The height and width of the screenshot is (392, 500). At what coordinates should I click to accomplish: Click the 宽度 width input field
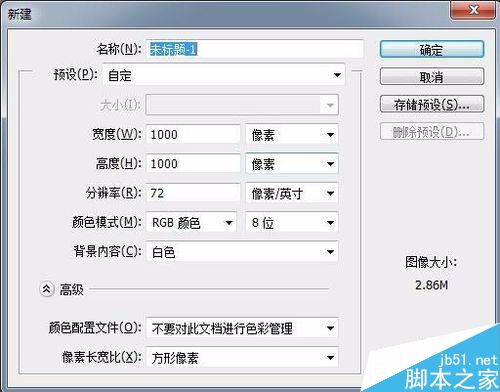pos(193,134)
